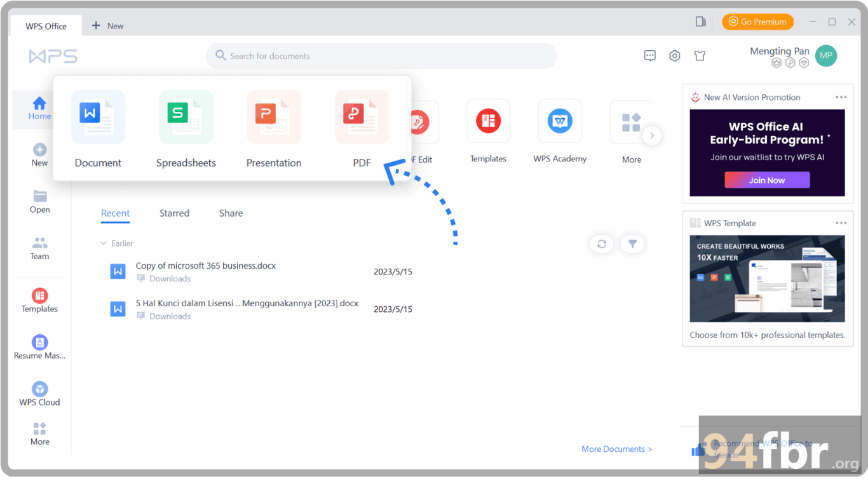This screenshot has height=488, width=868.
Task: Launch Resume Master from sidebar
Action: (39, 348)
